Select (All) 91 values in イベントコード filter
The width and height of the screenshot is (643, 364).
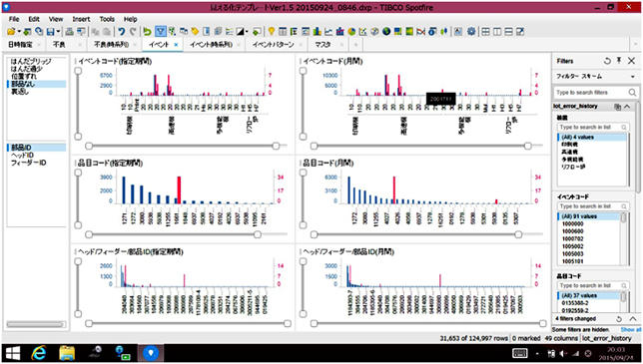tap(589, 216)
